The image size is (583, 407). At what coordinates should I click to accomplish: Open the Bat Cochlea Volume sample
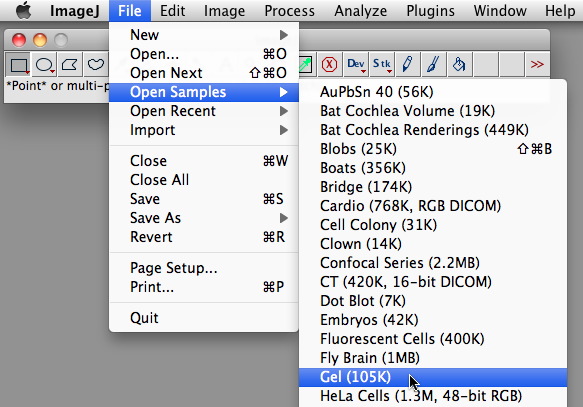[433, 111]
